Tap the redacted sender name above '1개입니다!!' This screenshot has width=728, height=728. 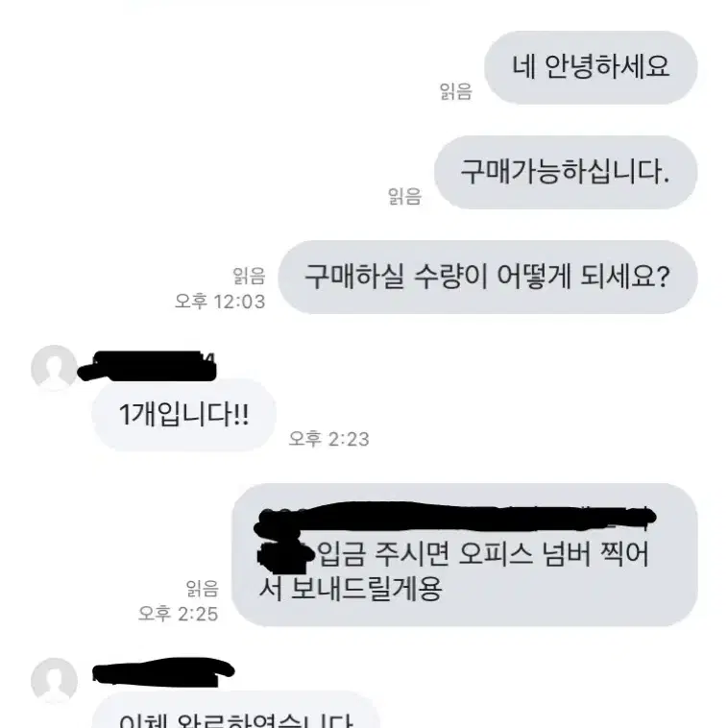pyautogui.click(x=148, y=366)
